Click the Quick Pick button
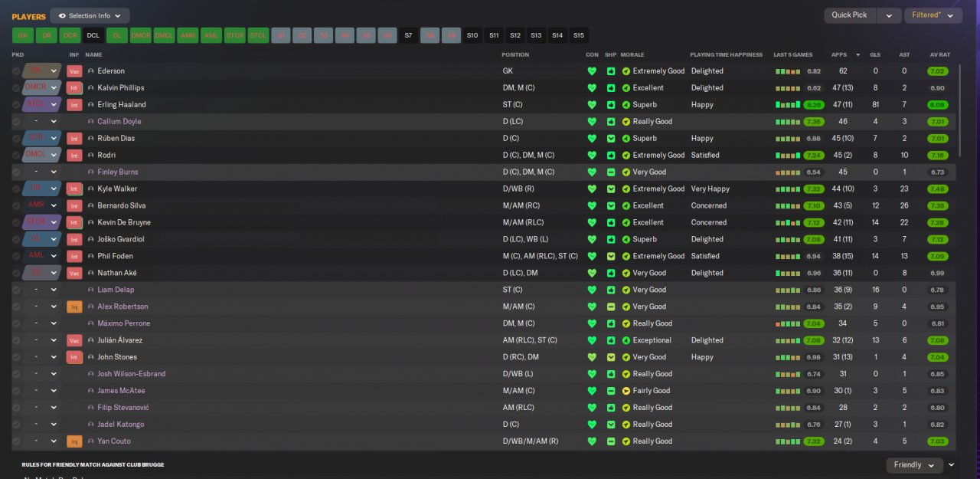This screenshot has height=479, width=980. tap(850, 15)
